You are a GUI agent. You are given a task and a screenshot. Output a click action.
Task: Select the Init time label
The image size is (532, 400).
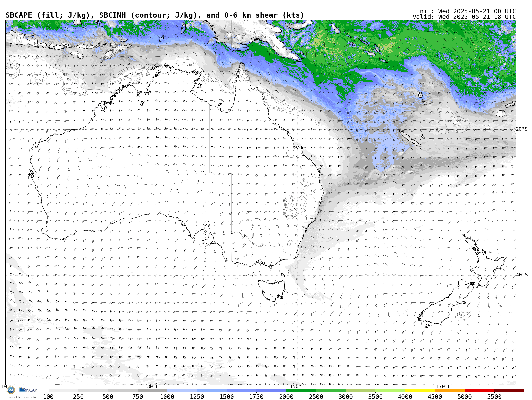[x=466, y=11]
